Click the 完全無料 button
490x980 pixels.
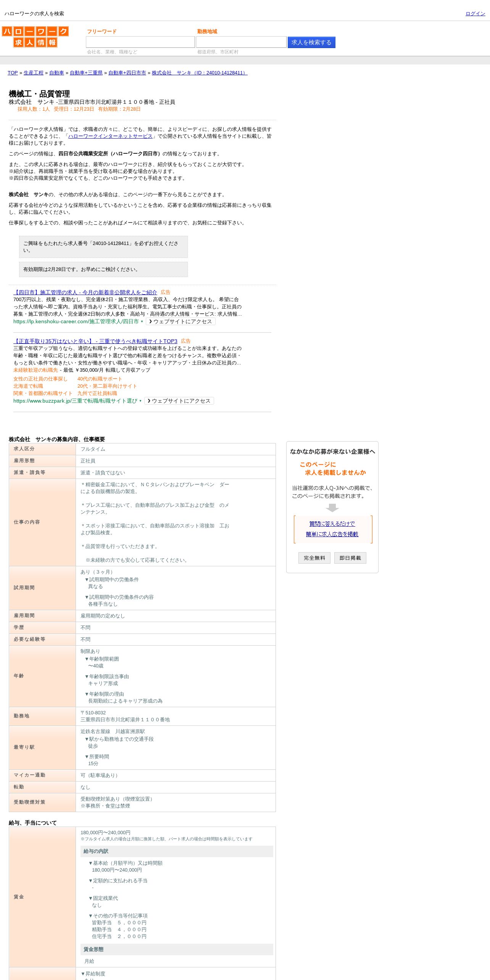tap(314, 558)
